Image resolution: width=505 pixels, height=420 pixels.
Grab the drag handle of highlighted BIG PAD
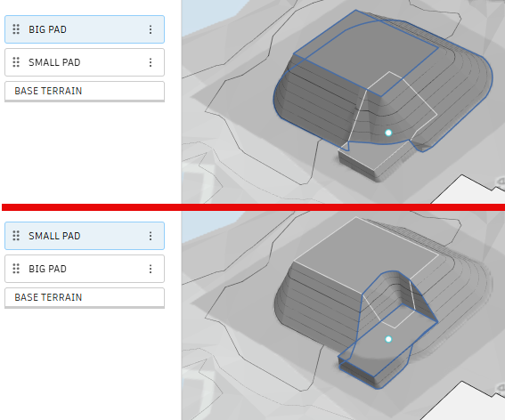pos(16,29)
